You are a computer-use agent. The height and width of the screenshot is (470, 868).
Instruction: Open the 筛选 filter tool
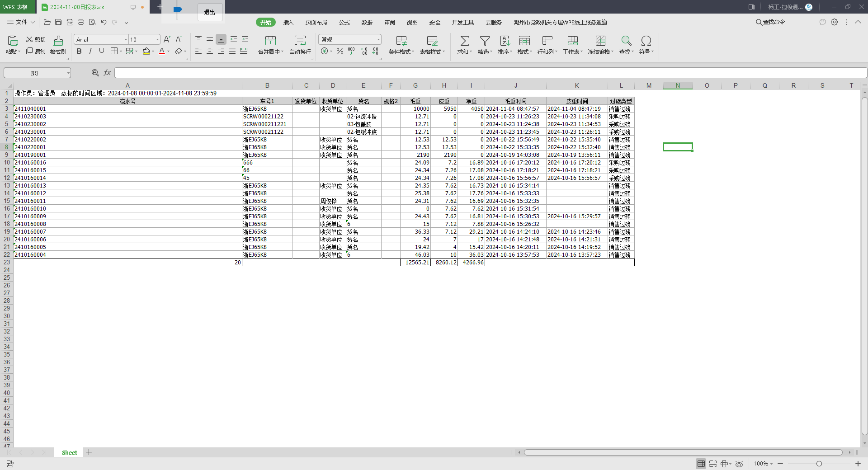485,45
